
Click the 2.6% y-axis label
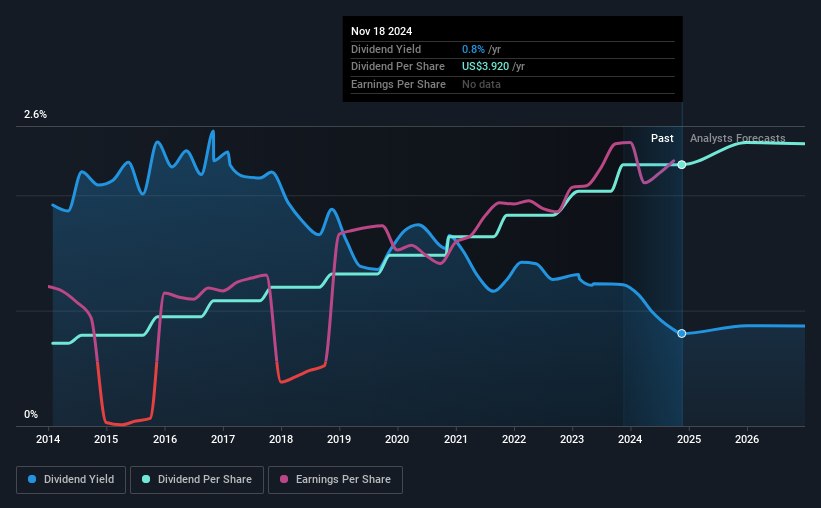coord(35,115)
